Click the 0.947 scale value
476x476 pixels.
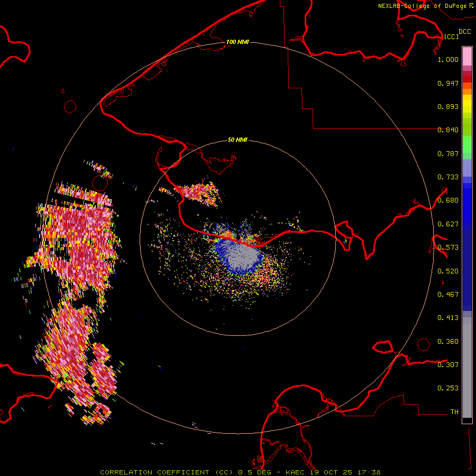[x=448, y=83]
